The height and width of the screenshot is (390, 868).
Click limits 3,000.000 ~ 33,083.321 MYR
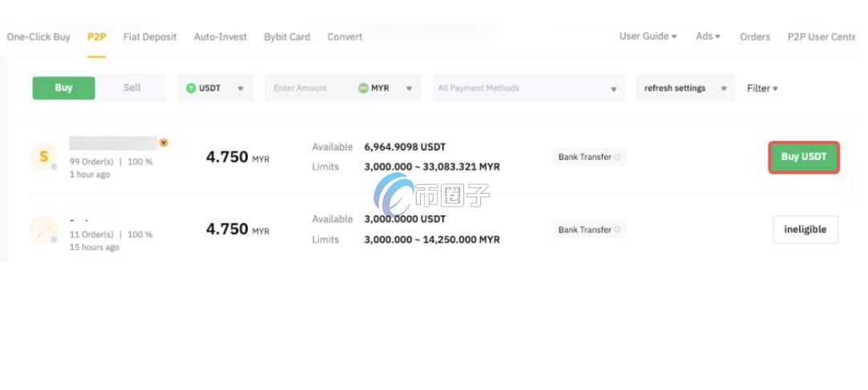click(432, 167)
